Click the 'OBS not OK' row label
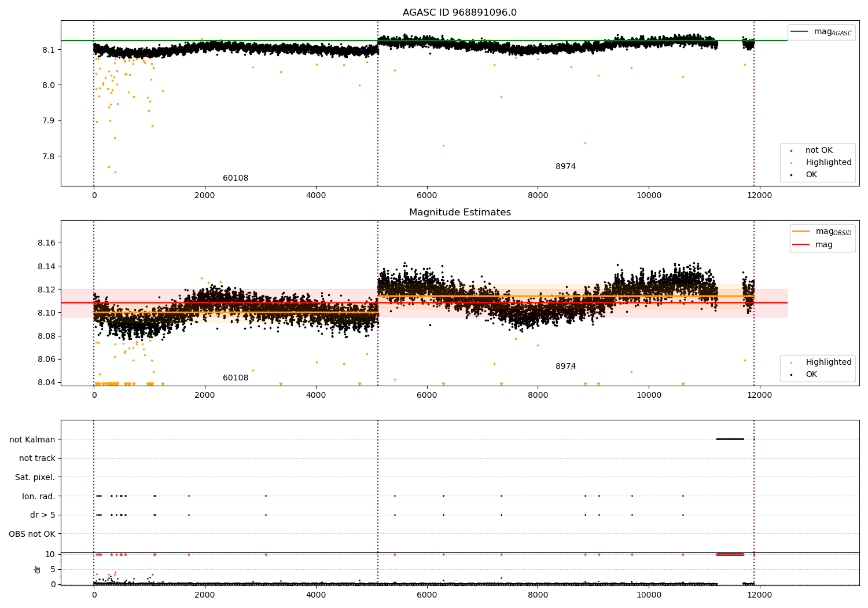This screenshot has height=608, width=868. (32, 534)
